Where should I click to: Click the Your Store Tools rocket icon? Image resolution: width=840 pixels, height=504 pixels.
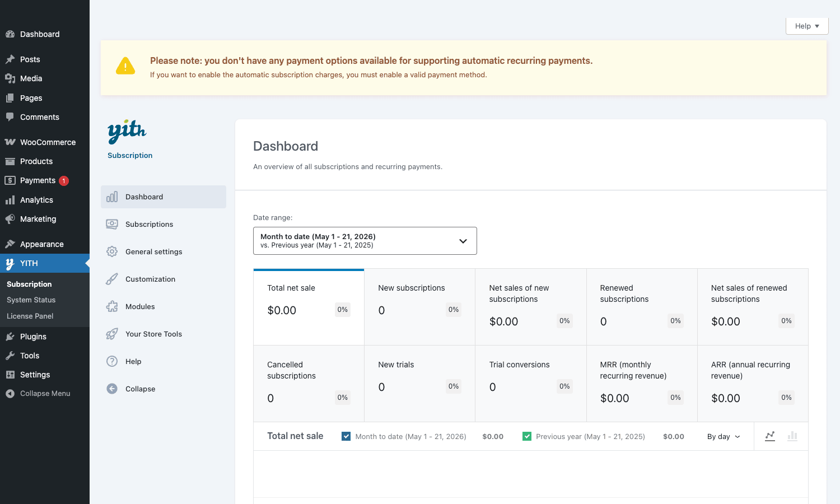(112, 334)
